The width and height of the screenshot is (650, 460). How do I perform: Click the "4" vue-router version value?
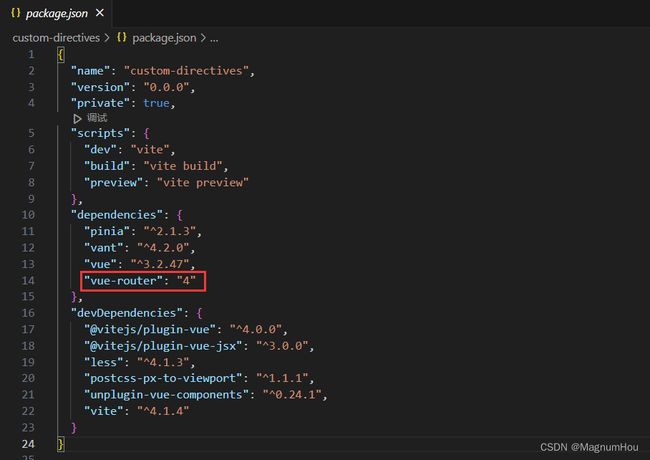tap(186, 281)
